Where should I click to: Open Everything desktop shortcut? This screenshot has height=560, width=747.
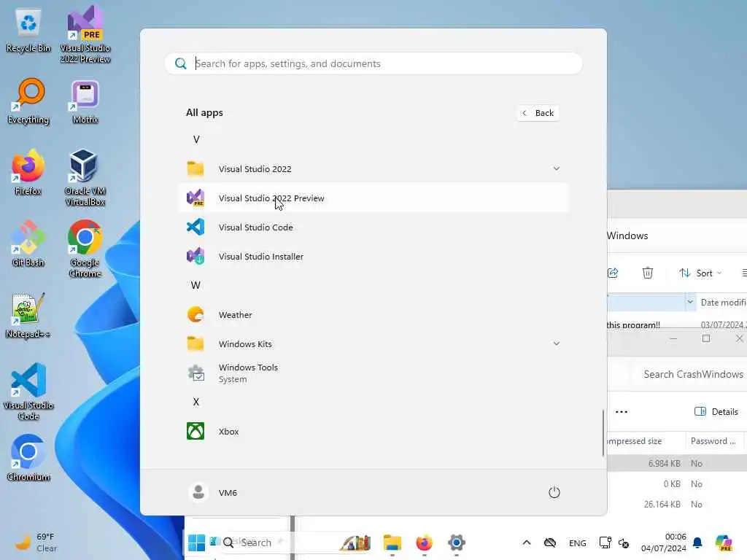click(x=28, y=101)
